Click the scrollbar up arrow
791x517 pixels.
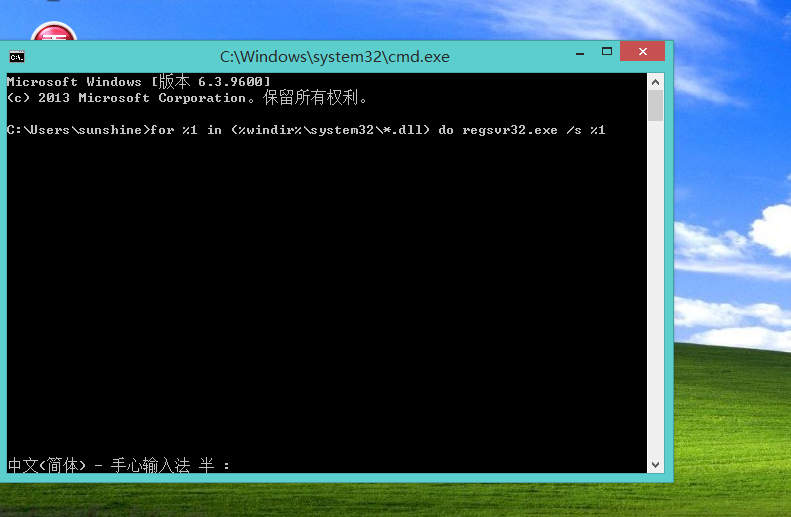pyautogui.click(x=655, y=82)
